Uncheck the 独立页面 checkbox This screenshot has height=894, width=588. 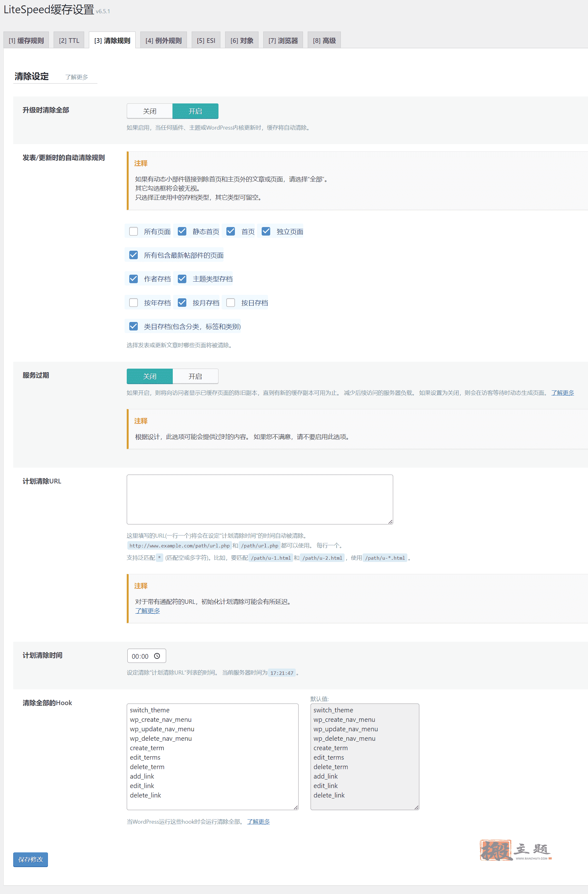pyautogui.click(x=266, y=231)
